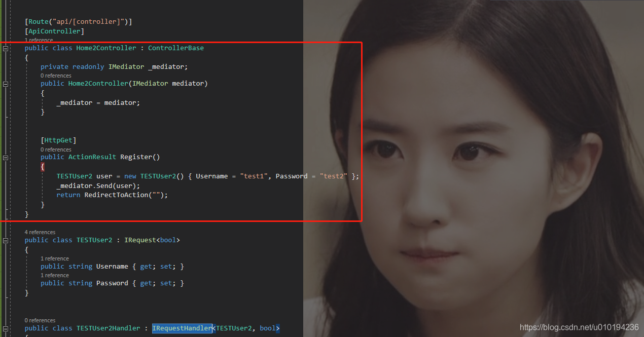This screenshot has width=644, height=337.
Task: Collapse the TESTUser2 class outline toggle
Action: coord(6,240)
